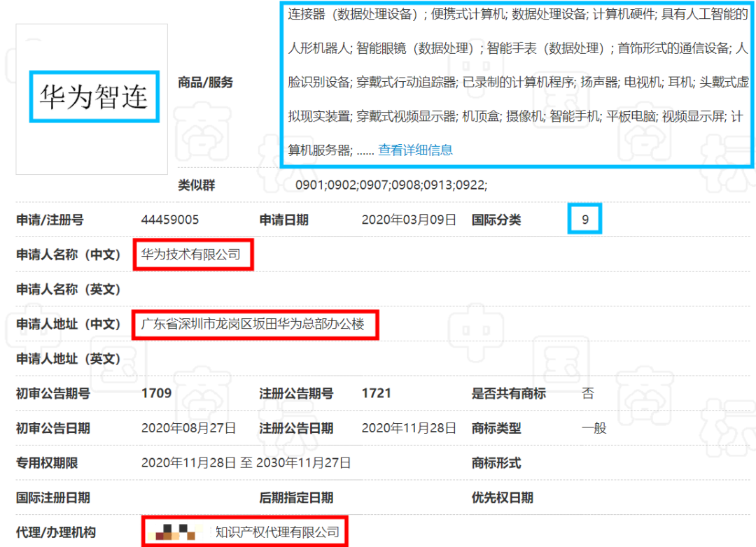756x547 pixels.
Task: Click the 申请人地址（英文） label
Action: tap(68, 359)
